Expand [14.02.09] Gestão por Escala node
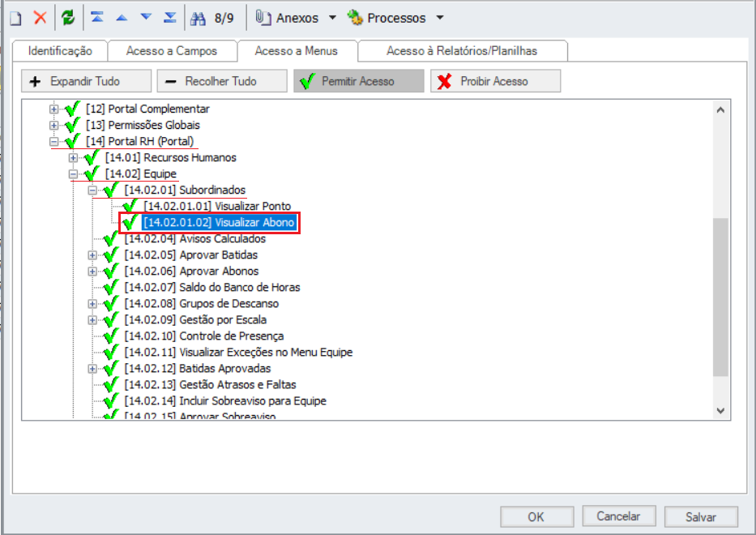The image size is (756, 535). click(92, 320)
